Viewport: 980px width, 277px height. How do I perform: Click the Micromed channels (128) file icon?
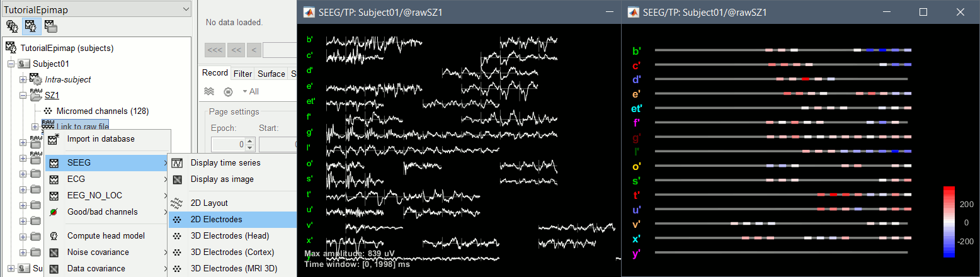[48, 111]
